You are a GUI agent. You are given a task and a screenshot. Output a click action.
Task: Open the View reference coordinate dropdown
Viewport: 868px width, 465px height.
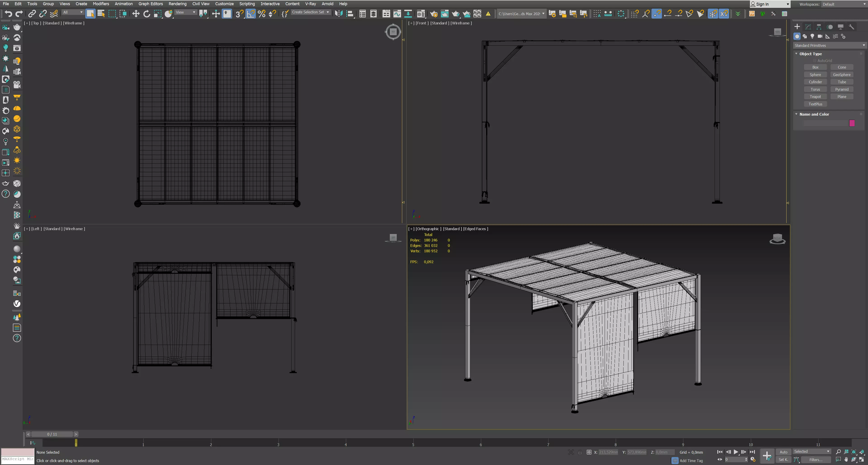[x=185, y=12]
